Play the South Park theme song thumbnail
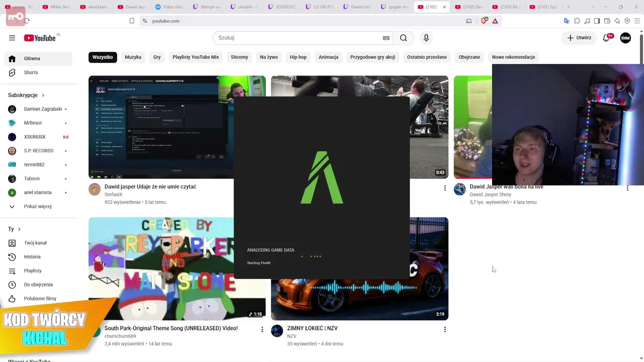The image size is (644, 362). (177, 268)
